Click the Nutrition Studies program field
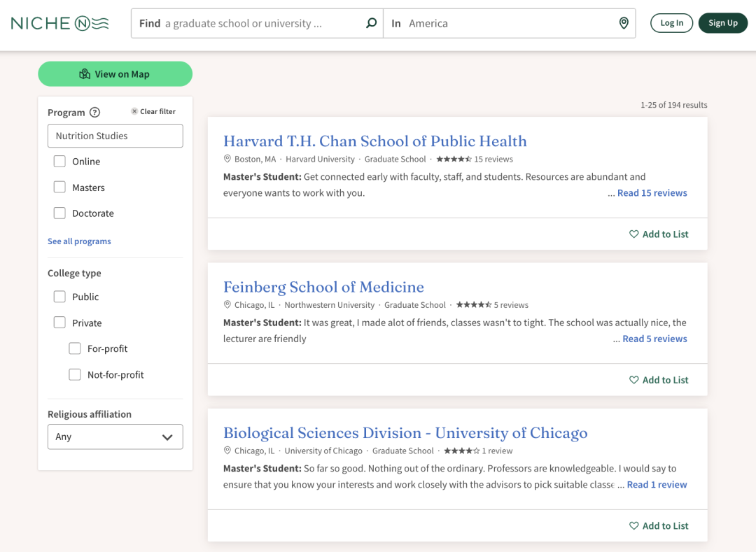This screenshot has width=756, height=552. tap(115, 136)
